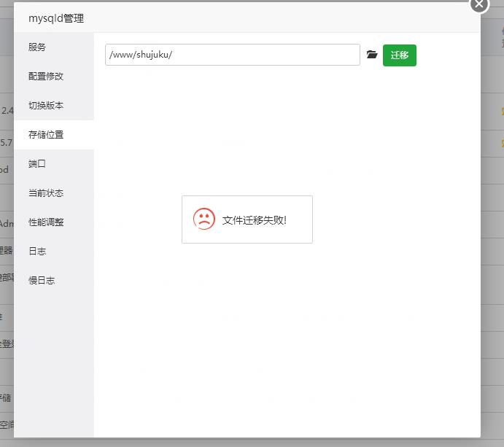The height and width of the screenshot is (447, 504).
Task: Select the 切换版本 tab
Action: pyautogui.click(x=54, y=106)
